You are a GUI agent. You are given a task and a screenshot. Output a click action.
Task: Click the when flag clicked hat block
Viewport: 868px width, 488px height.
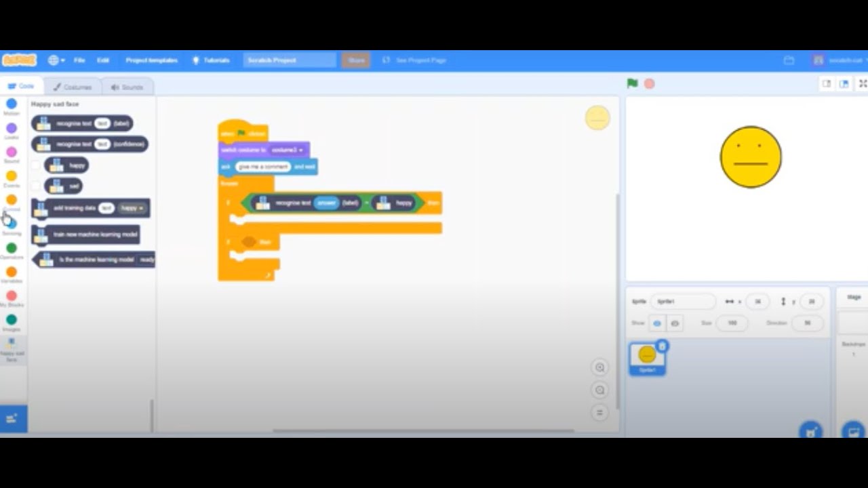[243, 131]
